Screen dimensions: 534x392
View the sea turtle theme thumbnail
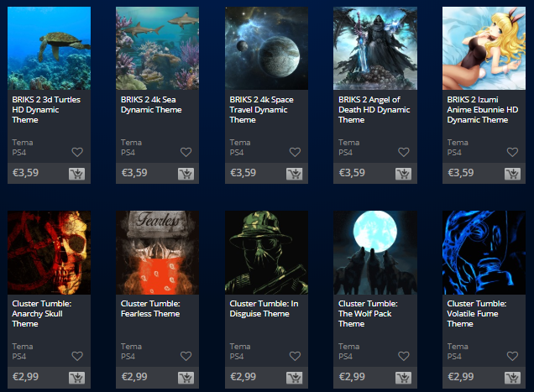[x=49, y=49]
